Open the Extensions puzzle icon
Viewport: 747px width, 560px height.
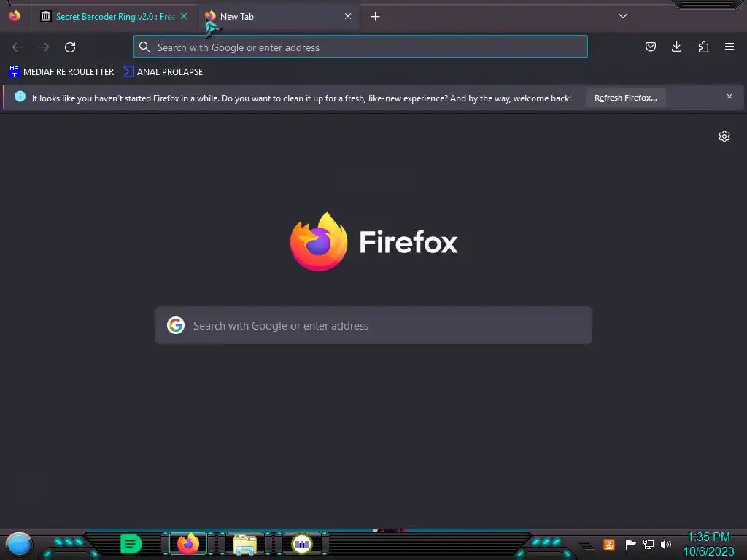coord(703,47)
